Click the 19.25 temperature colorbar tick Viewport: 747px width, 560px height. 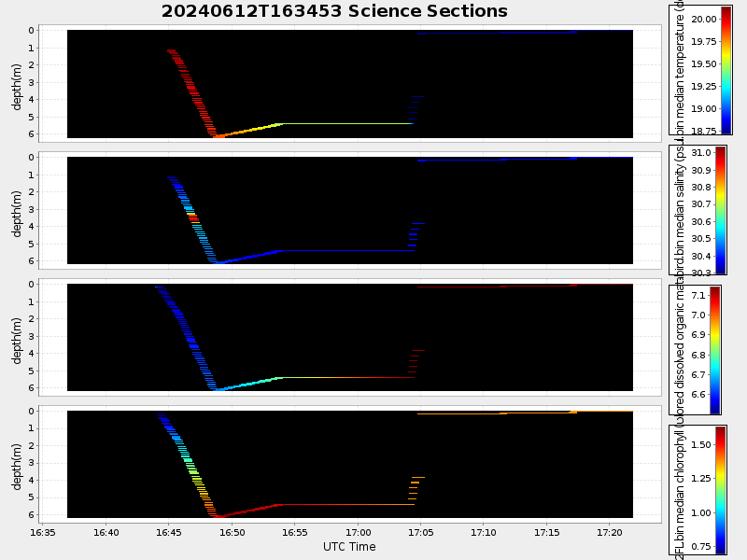pos(704,86)
